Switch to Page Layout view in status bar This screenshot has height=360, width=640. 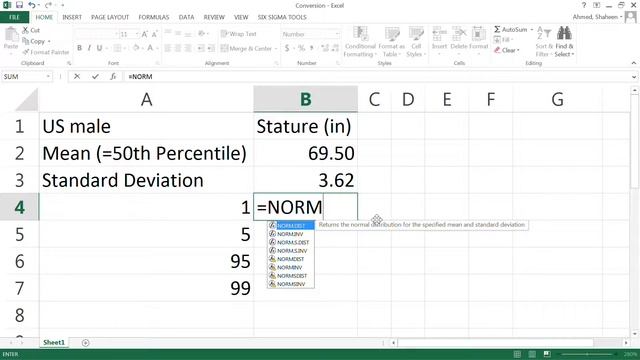click(532, 354)
